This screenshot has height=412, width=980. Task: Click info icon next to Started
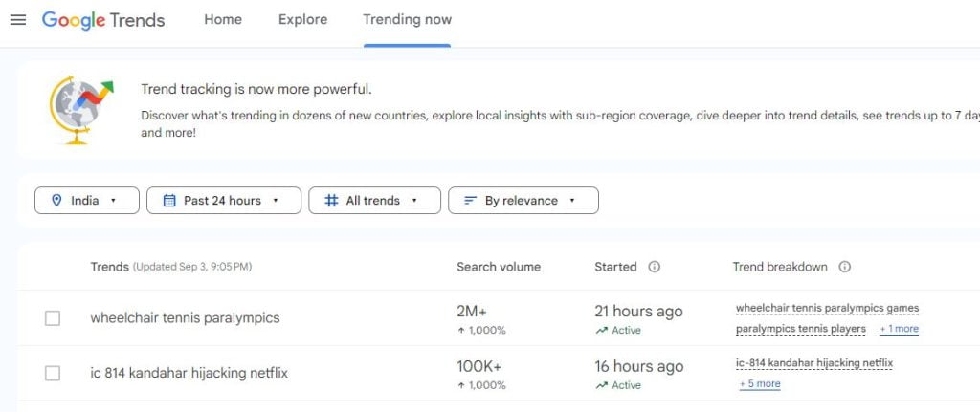coord(655,267)
